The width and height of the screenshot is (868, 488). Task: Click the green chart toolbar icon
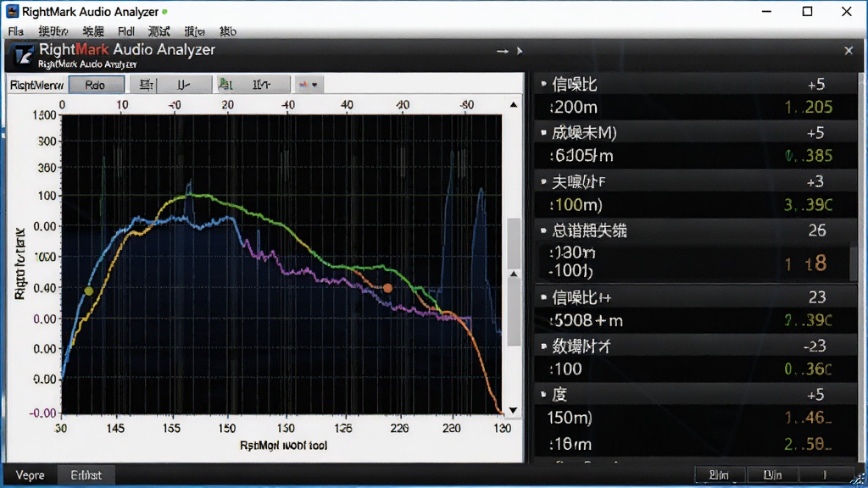[x=225, y=85]
